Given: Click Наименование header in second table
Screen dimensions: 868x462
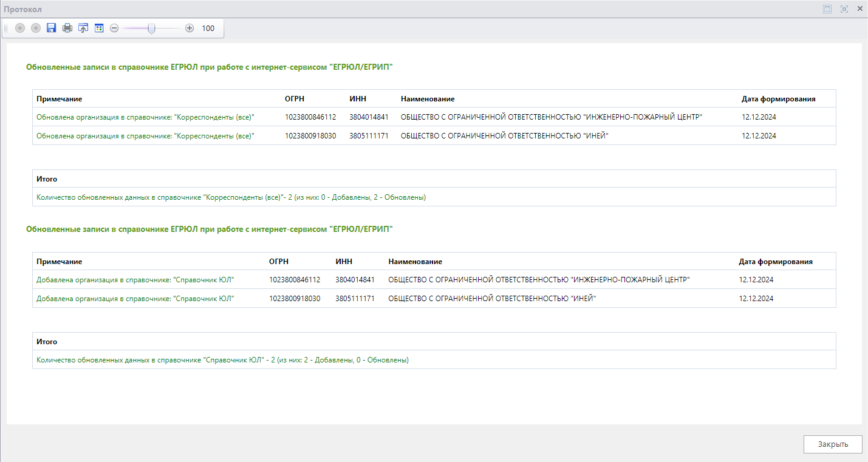Looking at the screenshot, I should [415, 262].
